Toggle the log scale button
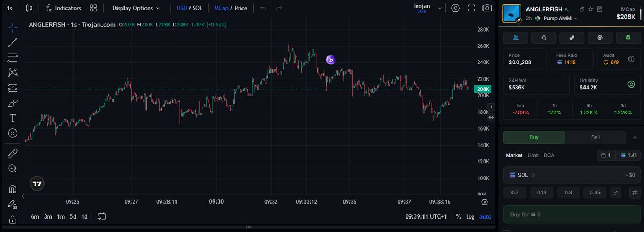Viewport: 644px width, 232px height. [471, 216]
